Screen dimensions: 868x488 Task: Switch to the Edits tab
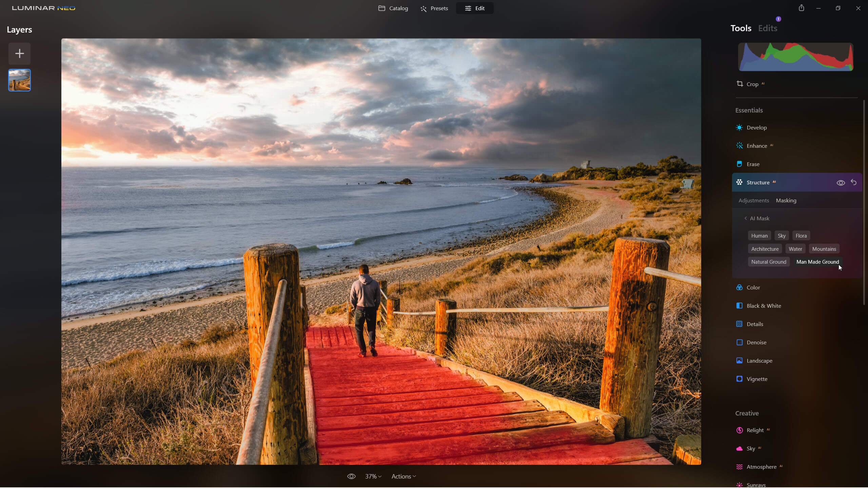pos(767,28)
